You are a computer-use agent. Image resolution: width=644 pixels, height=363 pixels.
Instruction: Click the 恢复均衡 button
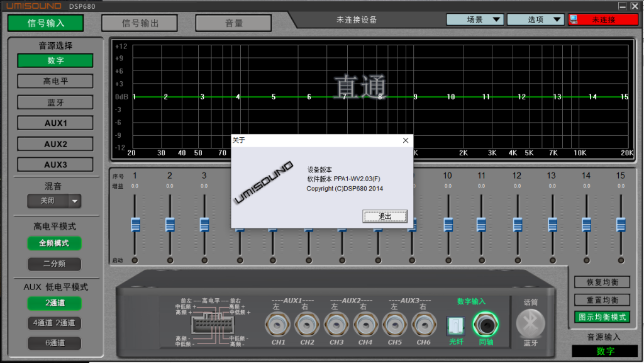(602, 282)
